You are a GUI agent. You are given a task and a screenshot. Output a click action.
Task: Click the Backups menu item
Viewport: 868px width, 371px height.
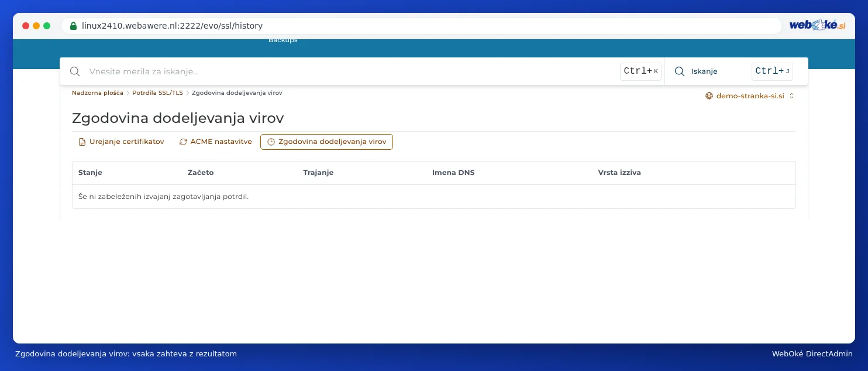(283, 40)
